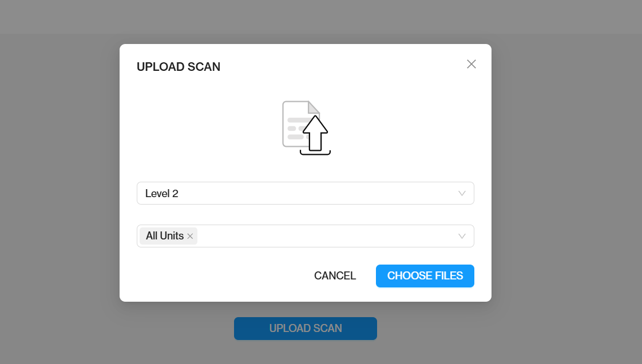Click the All Units tag label
This screenshot has height=364, width=642.
(x=165, y=236)
